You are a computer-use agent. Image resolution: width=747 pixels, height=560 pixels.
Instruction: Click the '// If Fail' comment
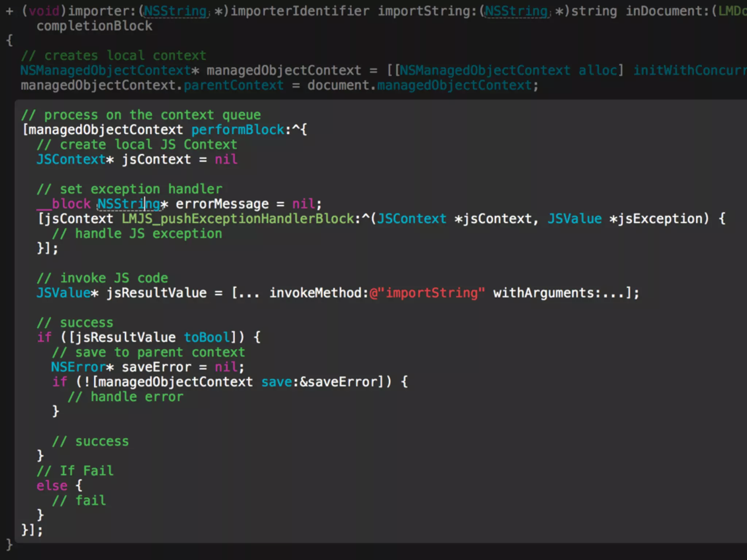(75, 471)
